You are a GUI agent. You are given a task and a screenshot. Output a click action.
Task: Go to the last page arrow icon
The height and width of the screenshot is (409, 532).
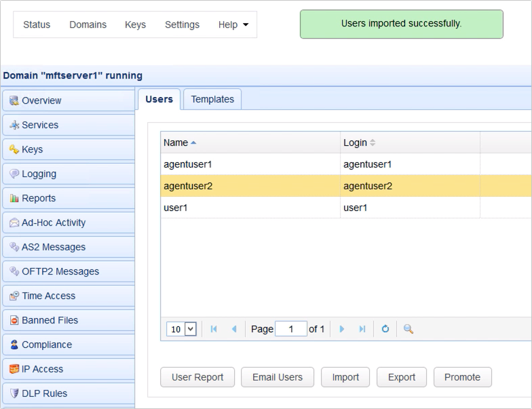click(x=362, y=329)
